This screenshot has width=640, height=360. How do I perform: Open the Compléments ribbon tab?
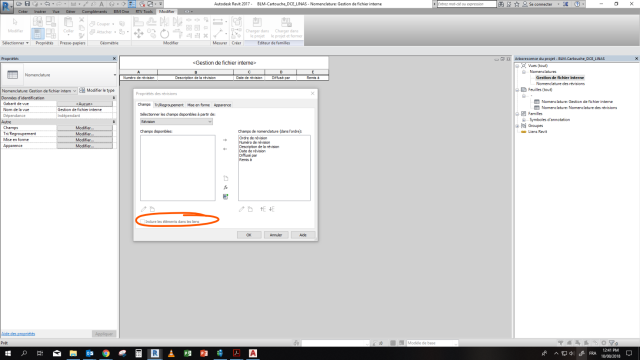point(94,11)
